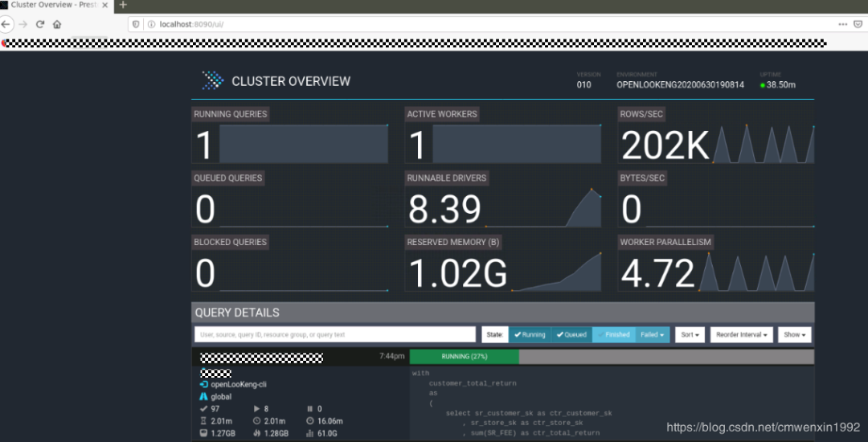Open the redacted query ID link
This screenshot has height=442, width=868.
click(x=261, y=358)
